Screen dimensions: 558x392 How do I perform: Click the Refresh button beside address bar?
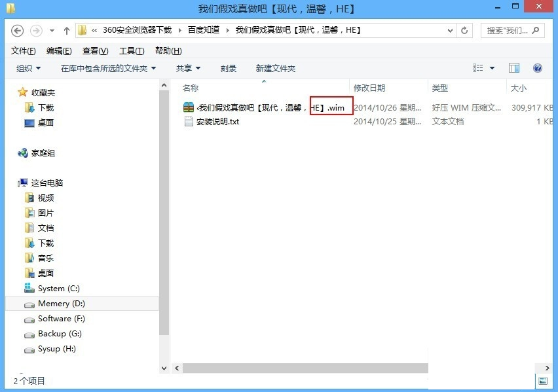point(465,31)
